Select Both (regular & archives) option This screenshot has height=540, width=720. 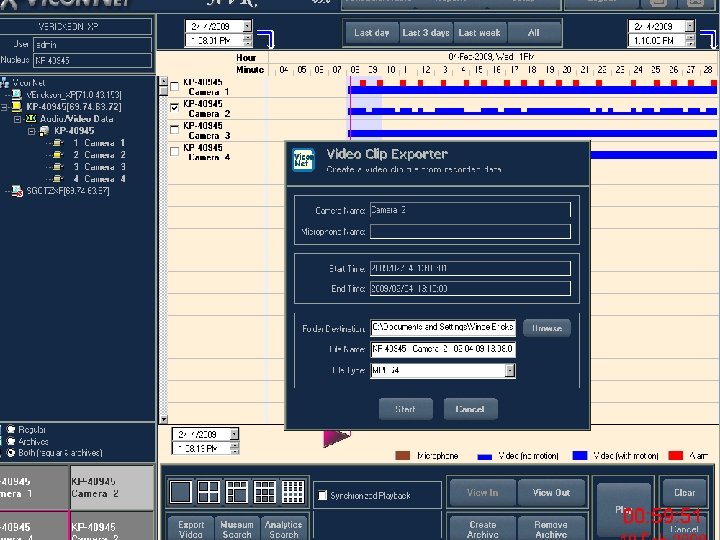[11, 453]
